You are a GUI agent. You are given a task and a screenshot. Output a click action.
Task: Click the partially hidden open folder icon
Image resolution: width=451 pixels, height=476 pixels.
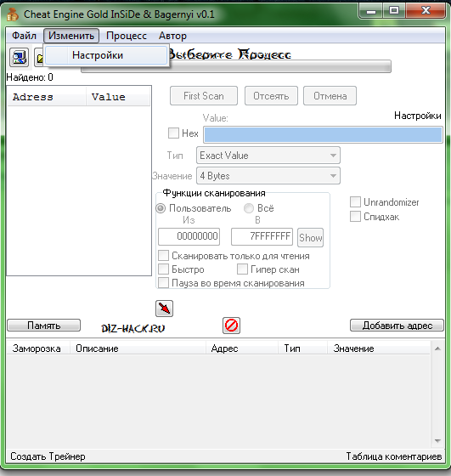38,57
